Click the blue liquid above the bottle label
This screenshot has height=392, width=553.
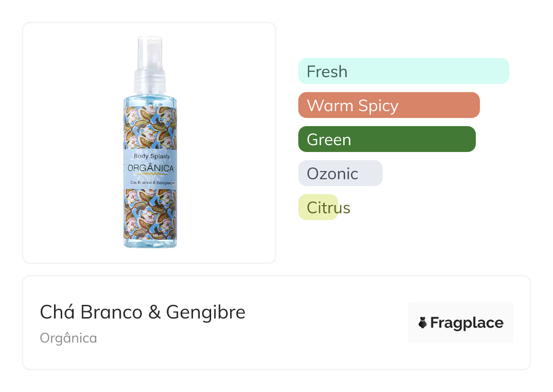pyautogui.click(x=150, y=101)
